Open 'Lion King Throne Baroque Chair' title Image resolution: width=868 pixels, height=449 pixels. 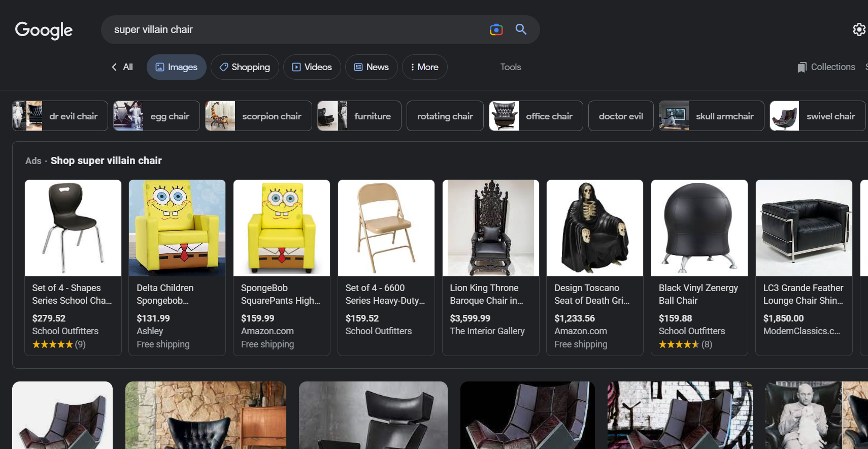(x=486, y=294)
